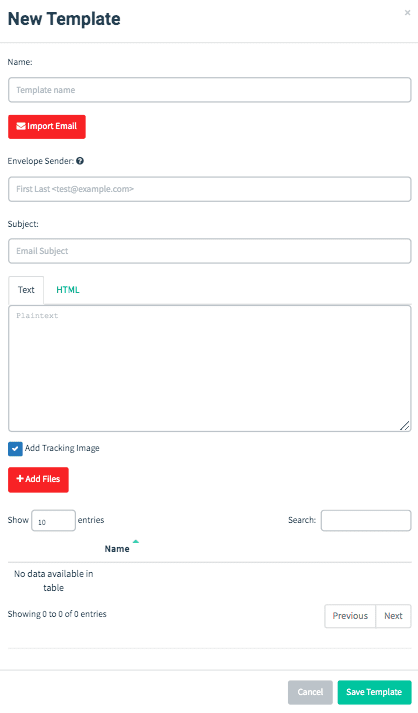Click the Save Template button

click(374, 692)
